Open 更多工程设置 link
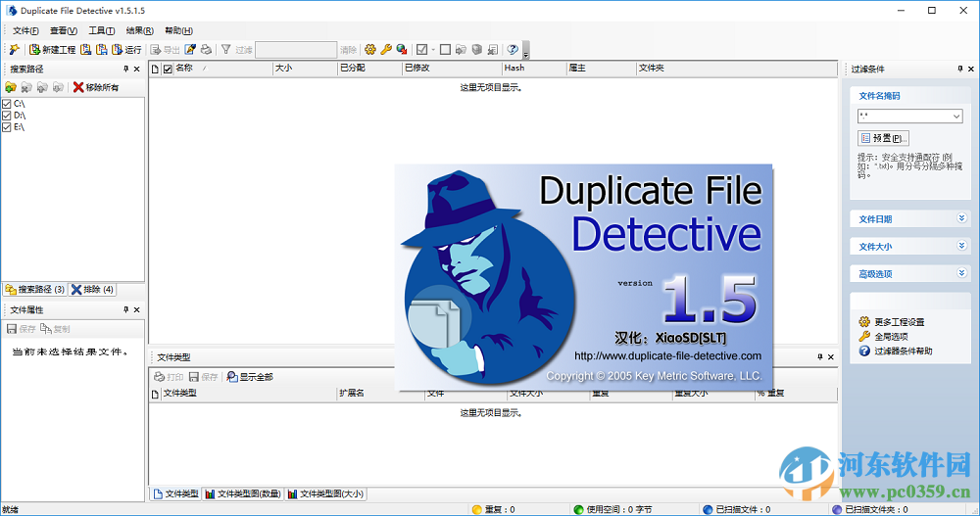The height and width of the screenshot is (516, 980). pos(892,322)
